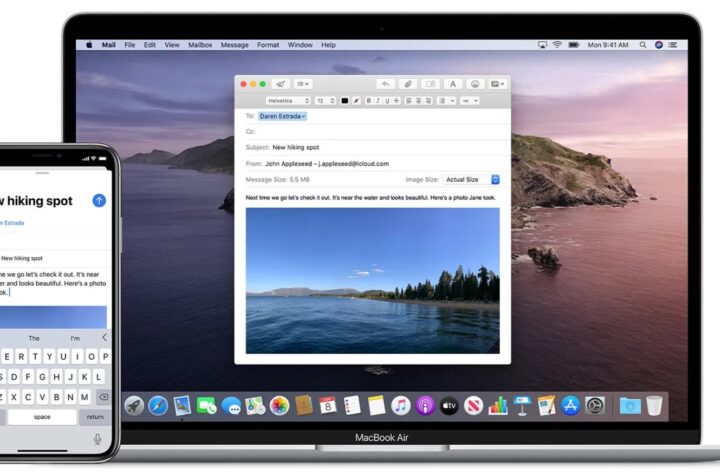The width and height of the screenshot is (720, 475).
Task: Open the emoji picker smiley icon
Action: pyautogui.click(x=474, y=84)
